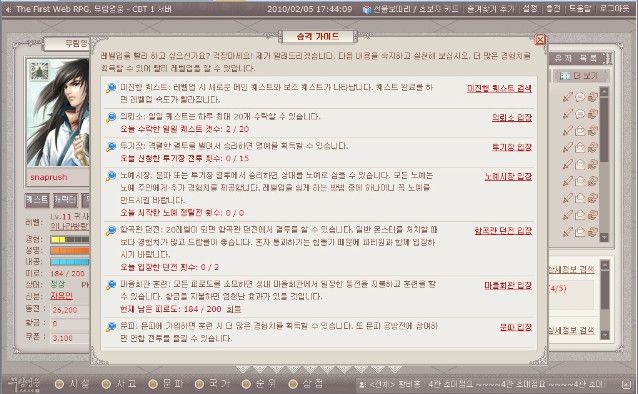This screenshot has width=638, height=394.
Task: Click the gift box icon in top bar
Action: point(367,9)
